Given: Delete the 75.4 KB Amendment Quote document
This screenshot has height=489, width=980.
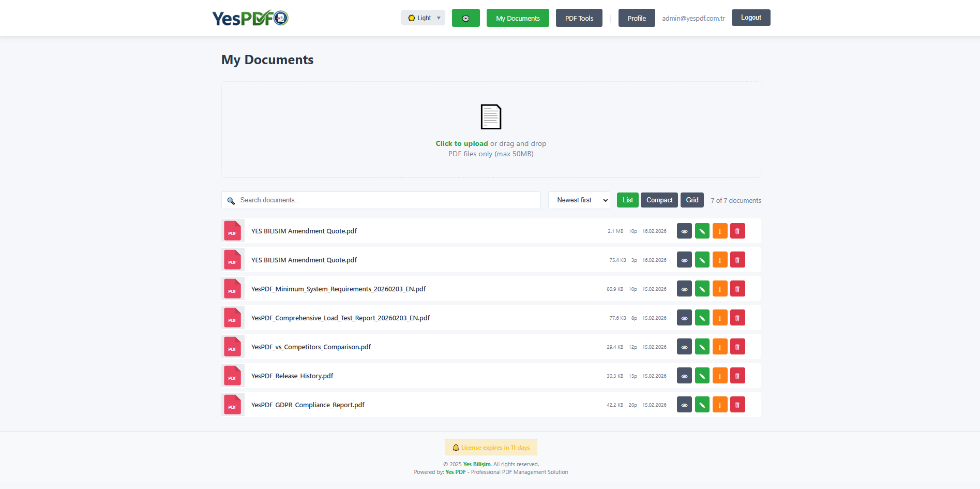Looking at the screenshot, I should coord(737,260).
